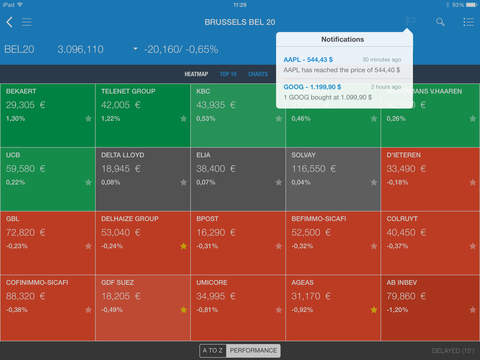Open the search magnifier icon
The width and height of the screenshot is (480, 360).
440,22
